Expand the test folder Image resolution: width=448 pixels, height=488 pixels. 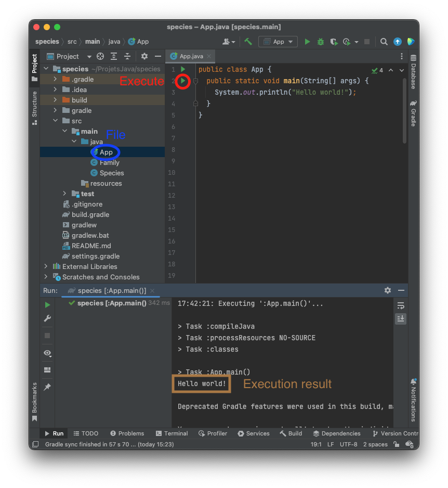point(64,194)
